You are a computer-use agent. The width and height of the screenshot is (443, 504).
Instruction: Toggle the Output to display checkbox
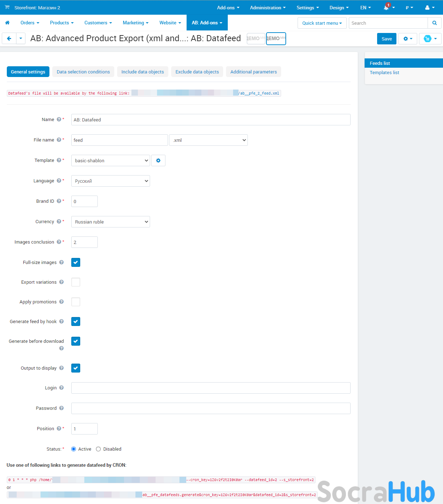point(76,368)
